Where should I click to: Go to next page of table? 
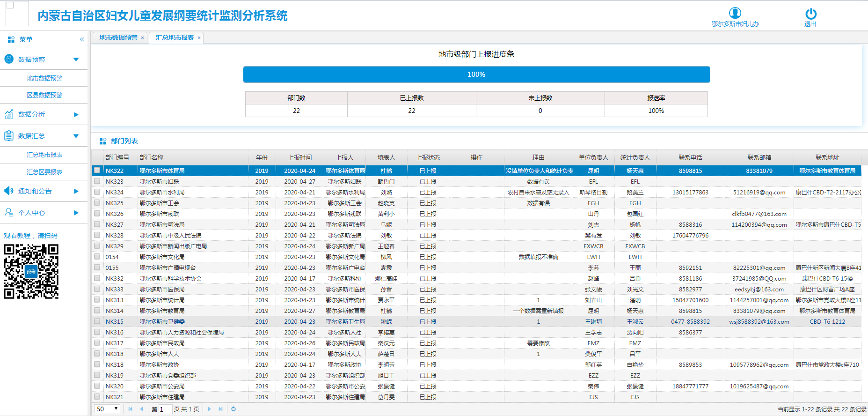coord(209,409)
